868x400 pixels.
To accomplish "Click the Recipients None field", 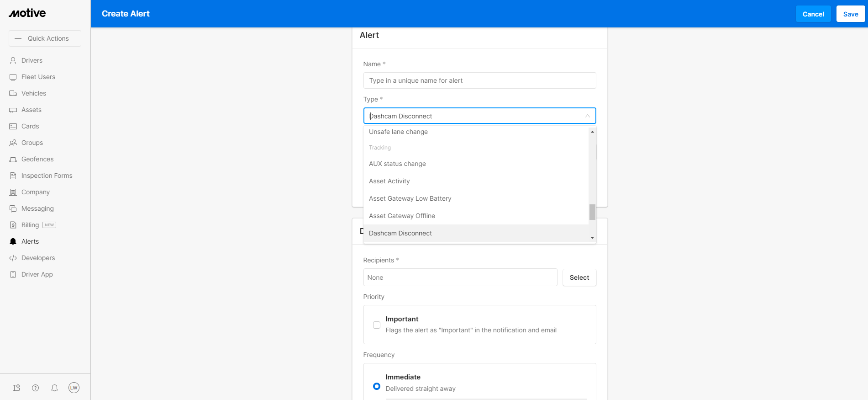I will [x=460, y=277].
